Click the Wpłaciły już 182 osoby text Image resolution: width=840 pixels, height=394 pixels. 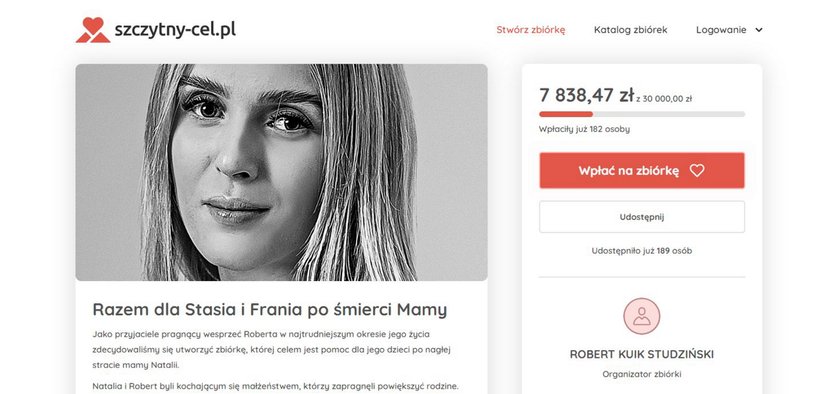(584, 129)
